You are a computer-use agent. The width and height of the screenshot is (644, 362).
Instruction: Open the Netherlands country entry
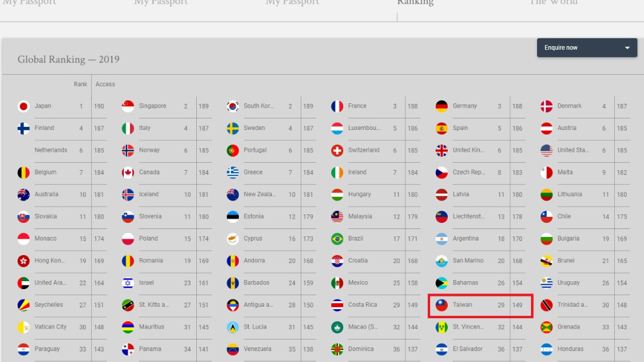pyautogui.click(x=50, y=150)
